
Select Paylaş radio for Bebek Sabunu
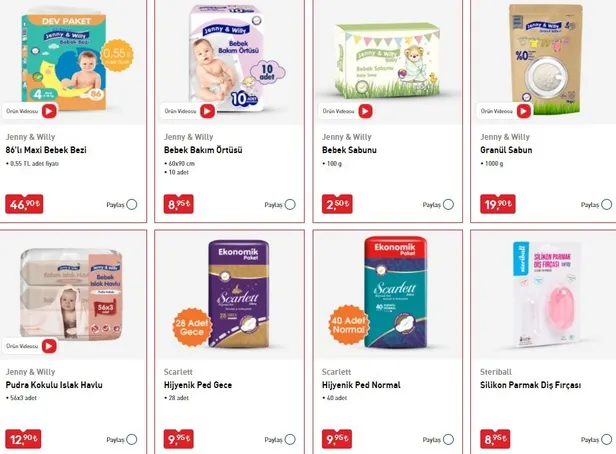tap(448, 205)
